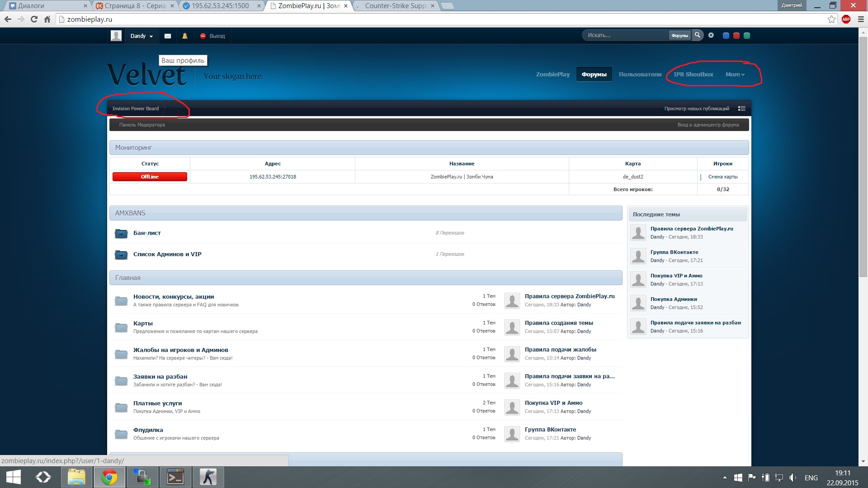Open the Флудилка forum
Image resolution: width=868 pixels, height=488 pixels.
click(148, 430)
